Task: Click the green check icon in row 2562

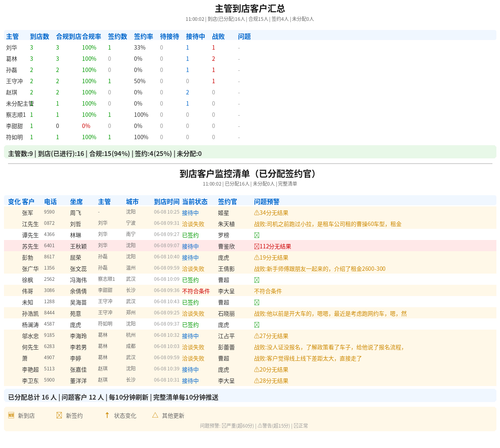Action: (x=257, y=280)
